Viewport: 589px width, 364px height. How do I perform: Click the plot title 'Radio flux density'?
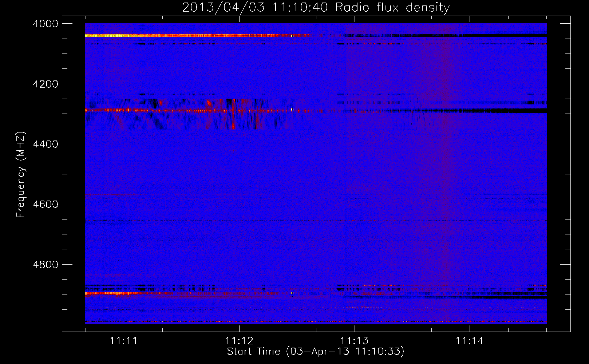[392, 8]
